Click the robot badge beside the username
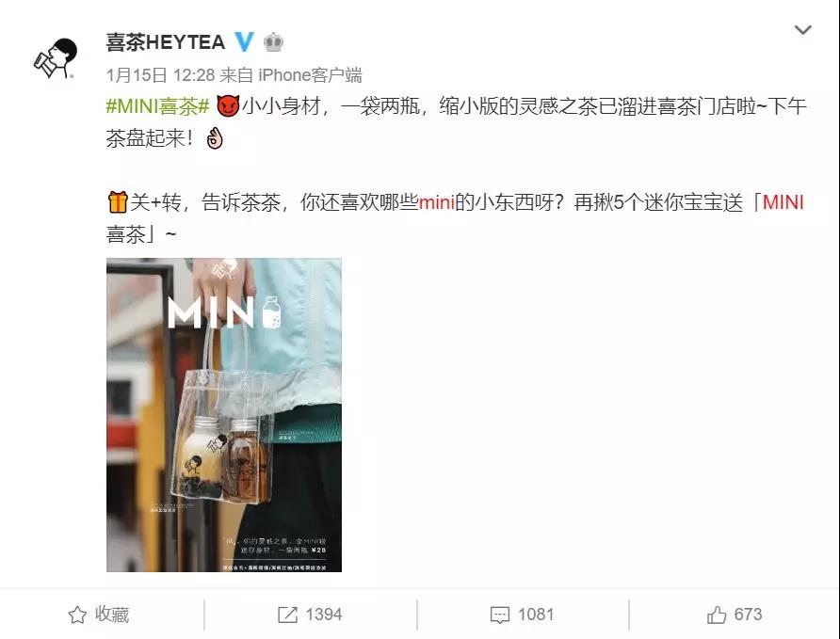This screenshot has height=639, width=840. tap(273, 42)
